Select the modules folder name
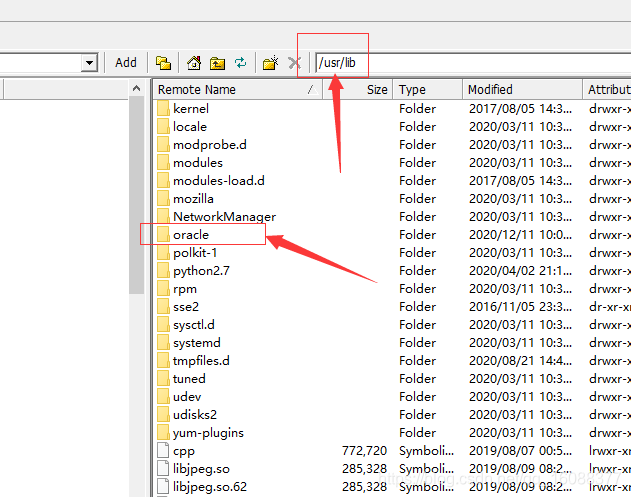631x497 pixels. (198, 163)
